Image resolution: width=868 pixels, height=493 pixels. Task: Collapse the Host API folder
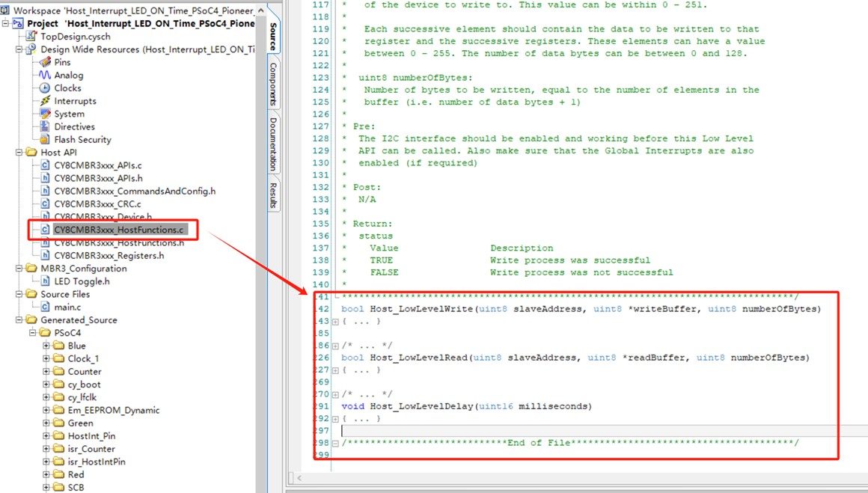19,152
